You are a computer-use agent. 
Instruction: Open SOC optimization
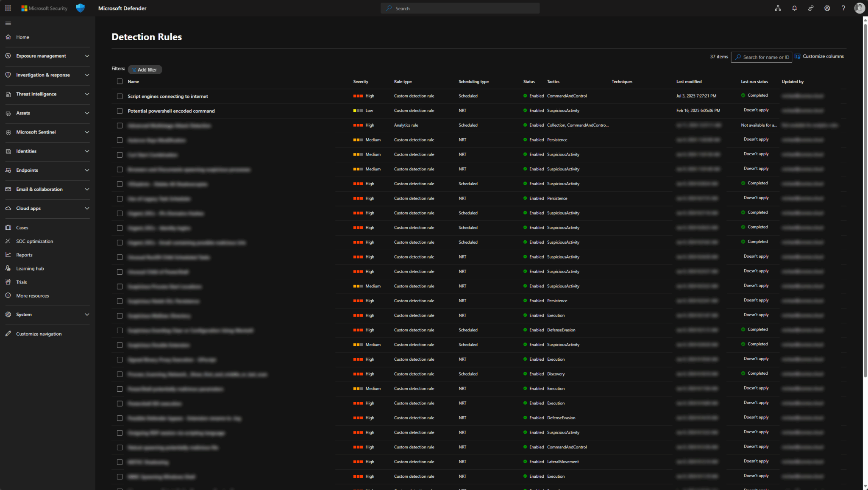pyautogui.click(x=34, y=241)
